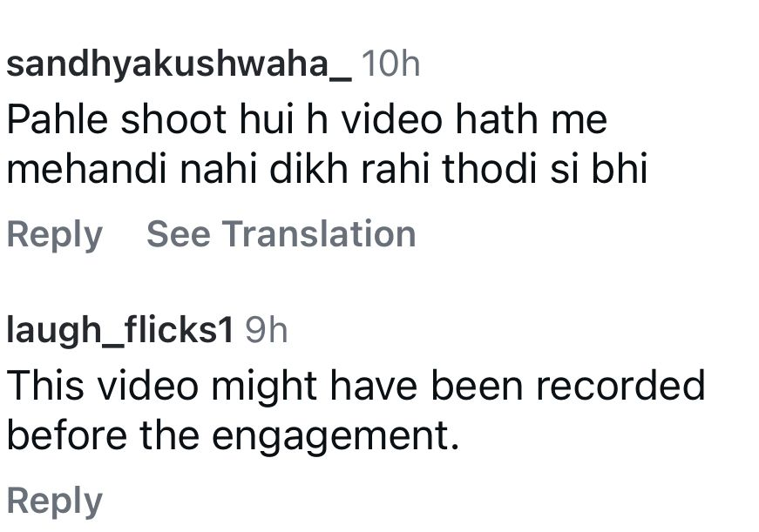
Task: Reply to laugh_flicks1's comment
Action: point(54,501)
